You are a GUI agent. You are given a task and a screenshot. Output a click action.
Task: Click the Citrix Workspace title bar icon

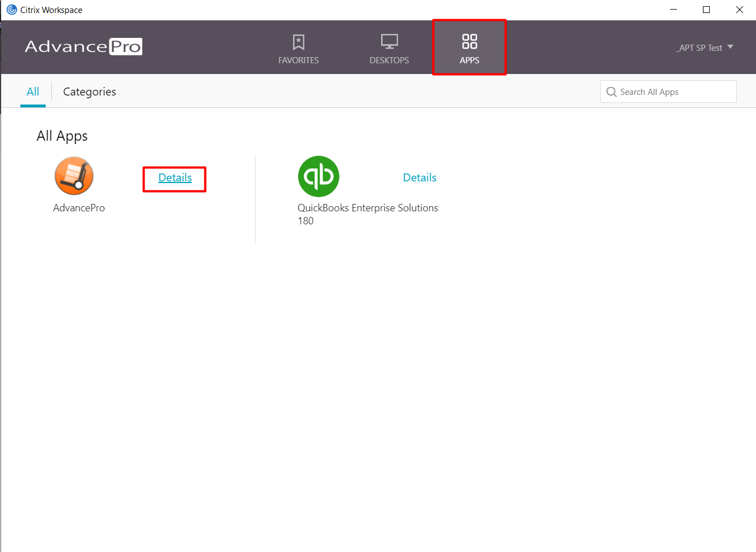[11, 10]
